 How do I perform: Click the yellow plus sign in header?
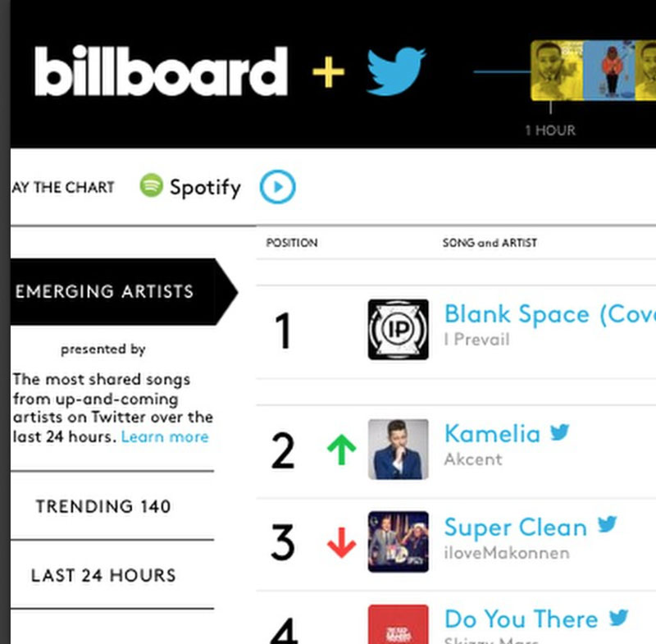(x=329, y=72)
